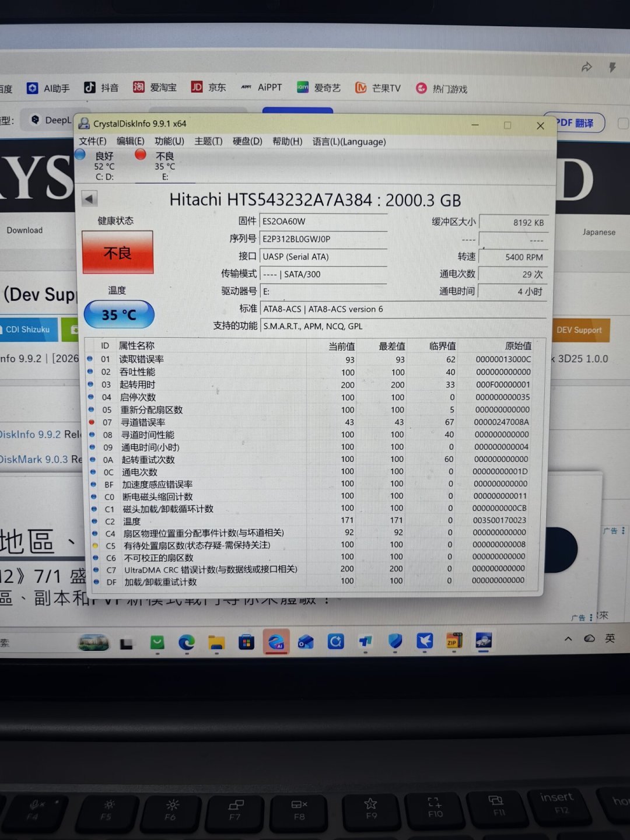Open the 京东 bookmark in browser

pos(208,87)
